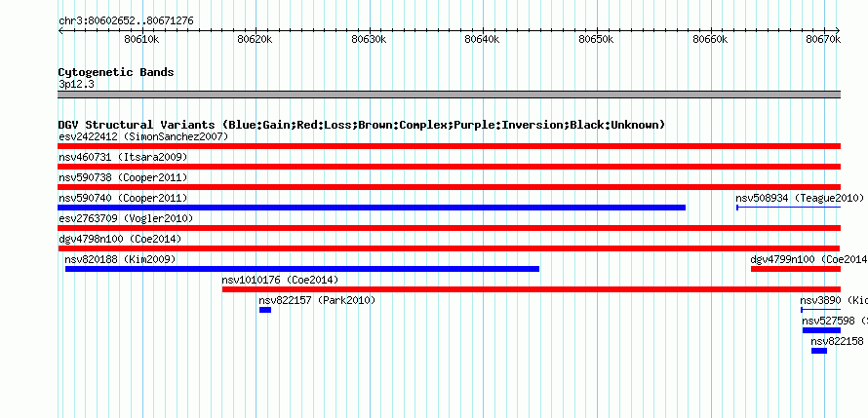
Task: Click the 80660k ruler tick label
Action: point(710,39)
